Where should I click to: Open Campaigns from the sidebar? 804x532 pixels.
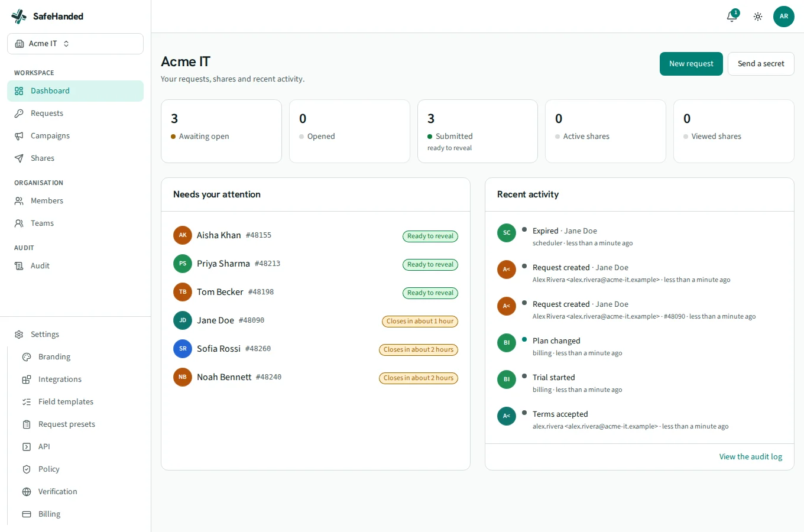pos(75,136)
